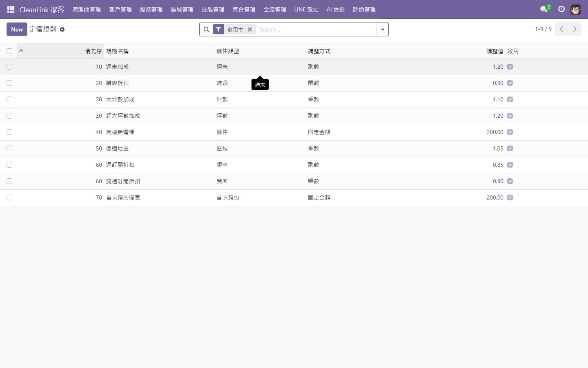Click the user avatar in top bar
The image size is (588, 368).
(x=575, y=9)
